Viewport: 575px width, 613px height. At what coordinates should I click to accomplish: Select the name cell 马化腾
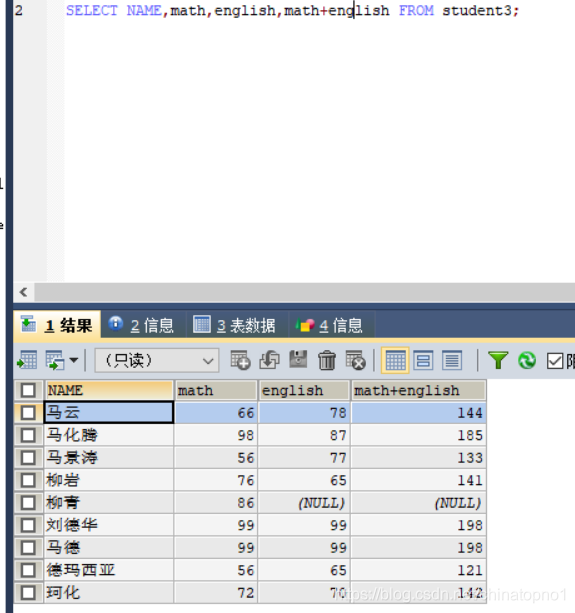pos(109,435)
